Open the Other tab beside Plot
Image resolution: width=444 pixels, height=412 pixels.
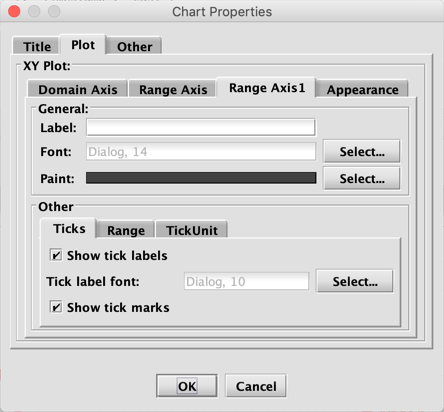[134, 46]
